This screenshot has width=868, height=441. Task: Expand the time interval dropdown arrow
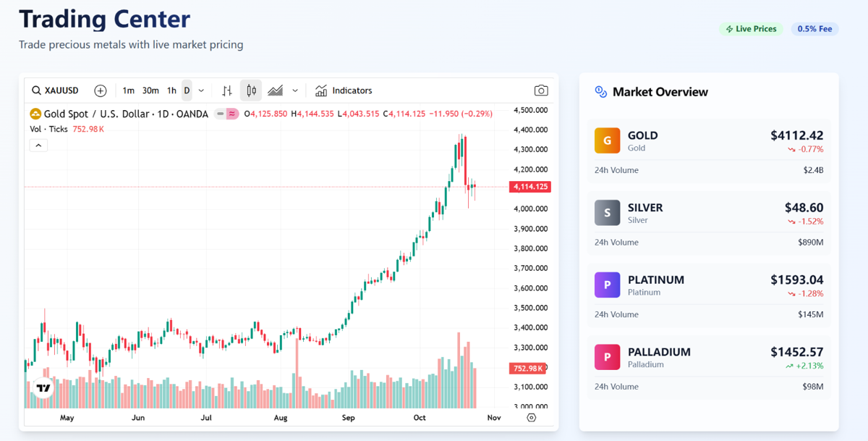(201, 91)
